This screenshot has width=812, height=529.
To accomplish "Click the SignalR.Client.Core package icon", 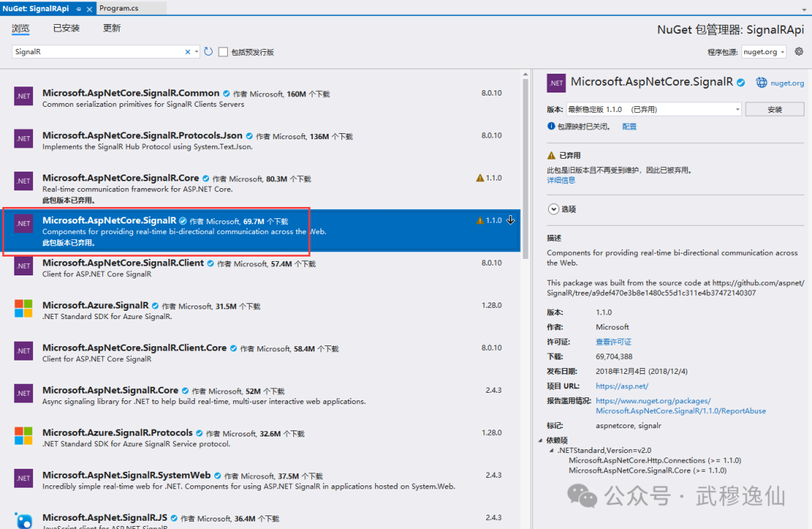I will 23,351.
